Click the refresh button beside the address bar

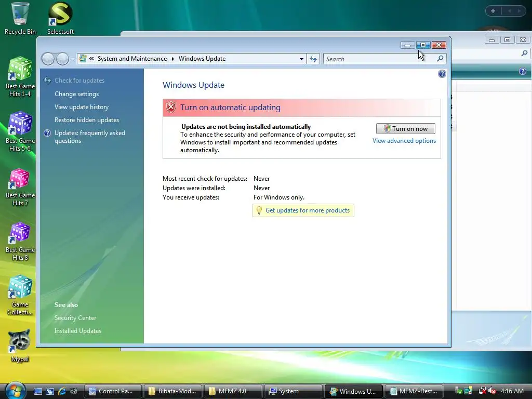[313, 59]
